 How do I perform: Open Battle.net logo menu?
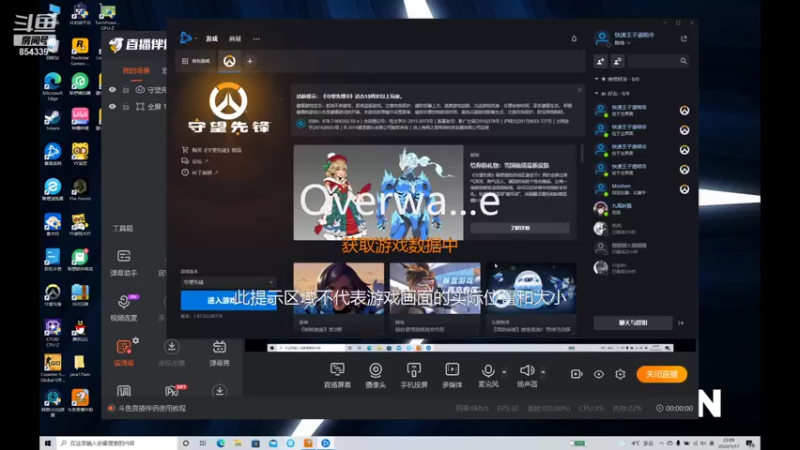point(187,38)
